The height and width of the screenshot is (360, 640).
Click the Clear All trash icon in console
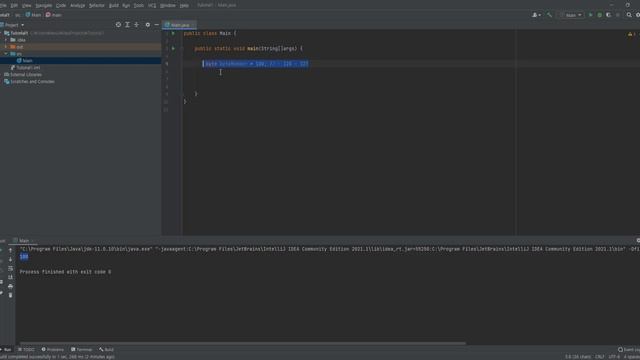pos(11,296)
